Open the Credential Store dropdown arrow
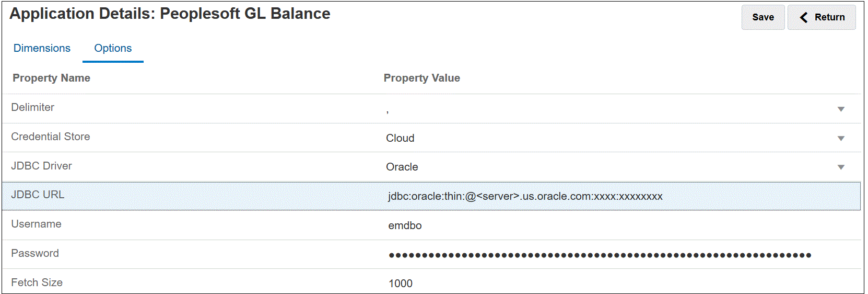This screenshot has width=868, height=294. coord(841,139)
